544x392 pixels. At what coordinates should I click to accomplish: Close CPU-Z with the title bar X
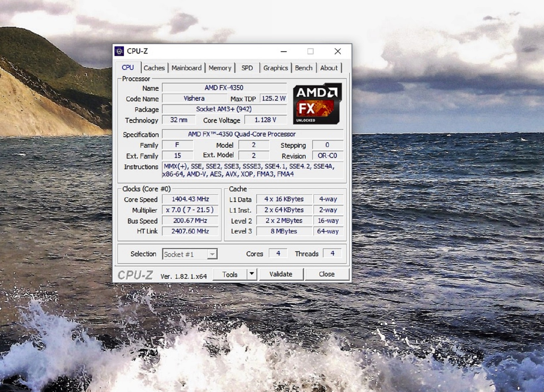click(338, 51)
